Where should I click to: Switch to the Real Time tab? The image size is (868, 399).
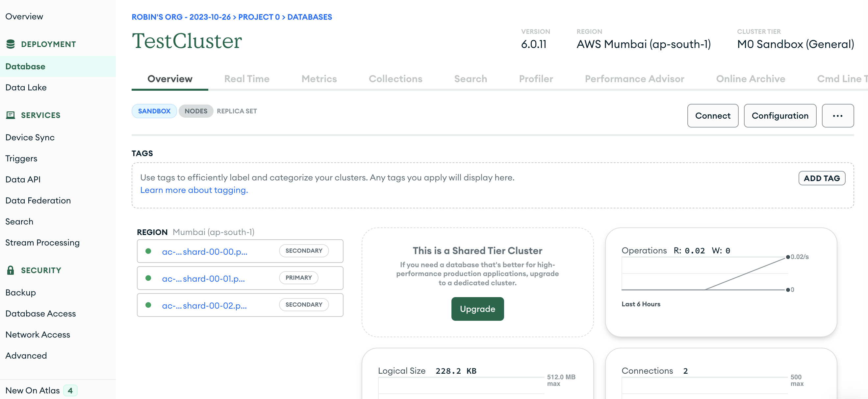tap(247, 79)
